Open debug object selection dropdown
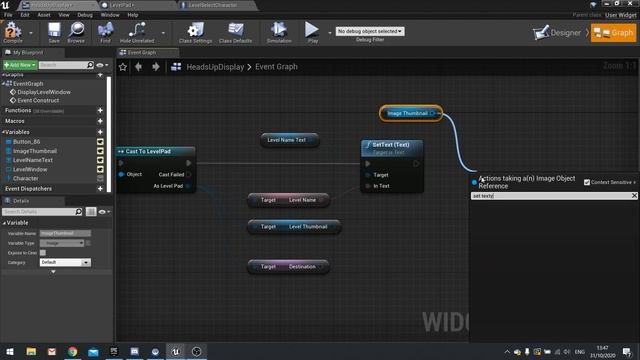 tap(370, 31)
